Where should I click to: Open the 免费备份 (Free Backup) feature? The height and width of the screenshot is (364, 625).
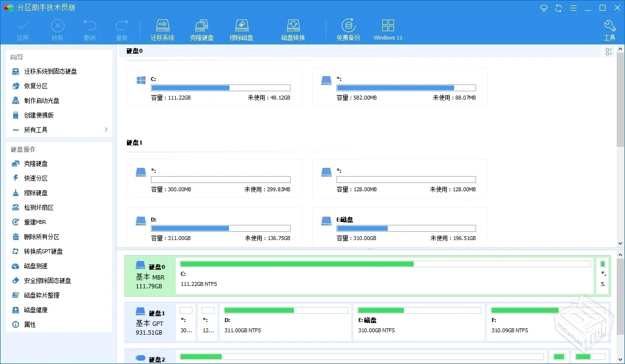[348, 28]
